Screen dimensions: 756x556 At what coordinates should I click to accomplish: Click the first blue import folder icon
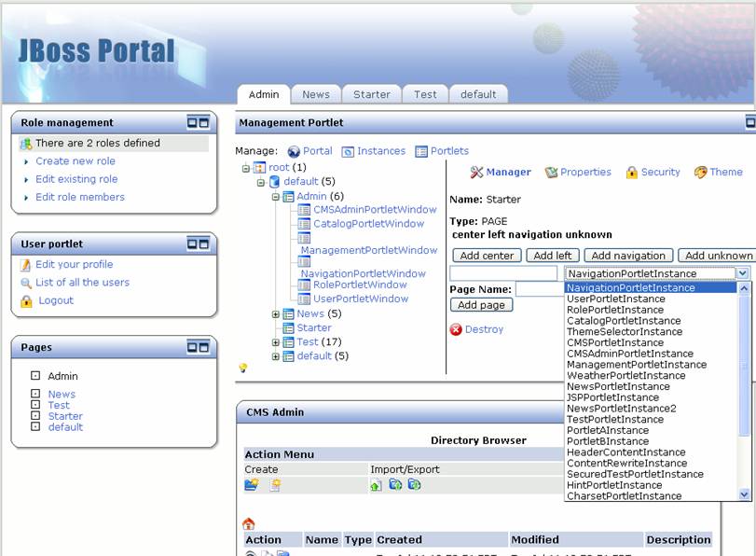click(395, 484)
